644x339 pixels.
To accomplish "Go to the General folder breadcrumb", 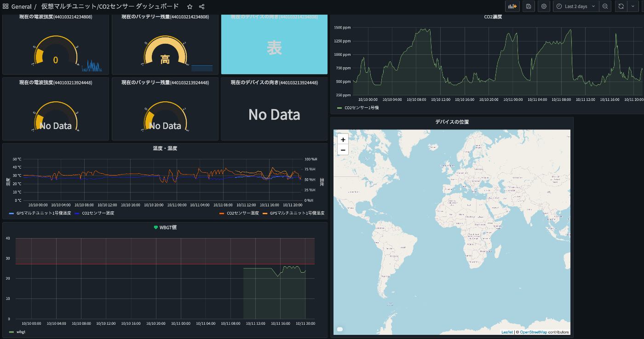I will [x=22, y=6].
